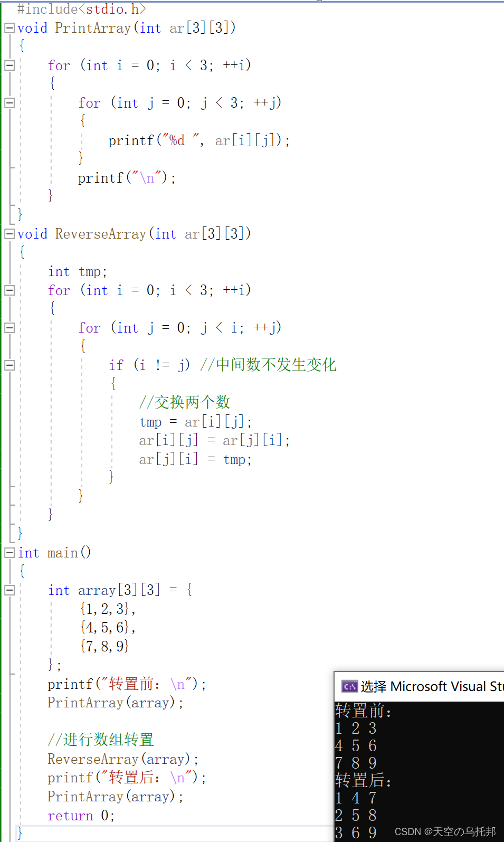504x842 pixels.
Task: Click the 'int tmp;' declaration line
Action: (78, 272)
